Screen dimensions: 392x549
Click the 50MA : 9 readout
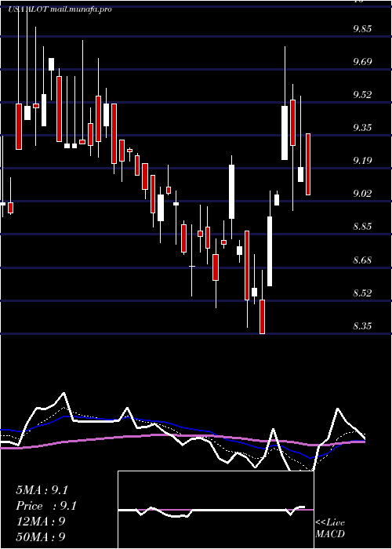click(x=41, y=537)
